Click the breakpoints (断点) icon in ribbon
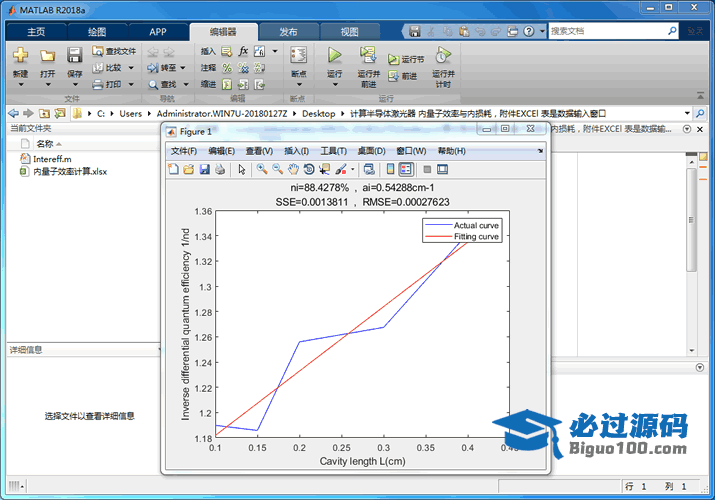The height and width of the screenshot is (500, 715). pyautogui.click(x=297, y=56)
